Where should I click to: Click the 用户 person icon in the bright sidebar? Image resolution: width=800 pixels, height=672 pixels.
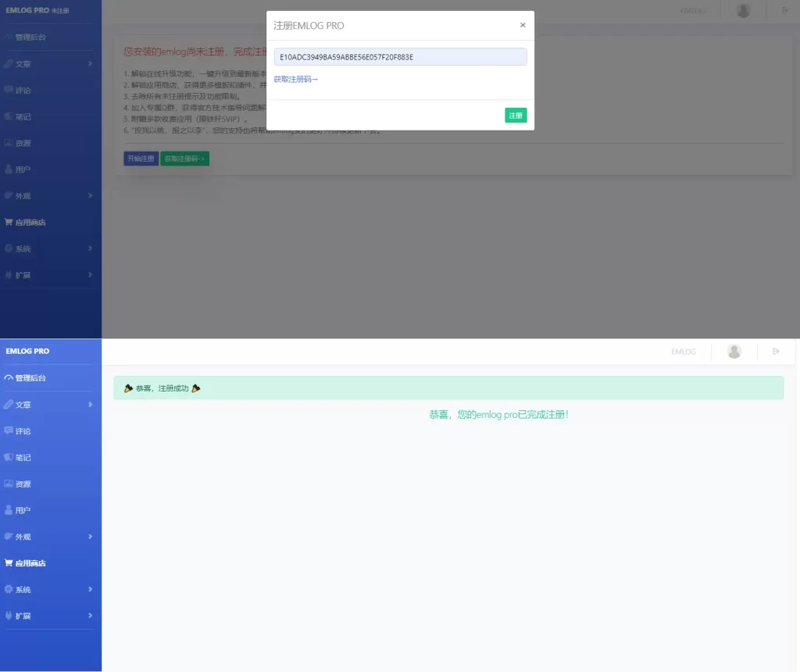pos(9,509)
